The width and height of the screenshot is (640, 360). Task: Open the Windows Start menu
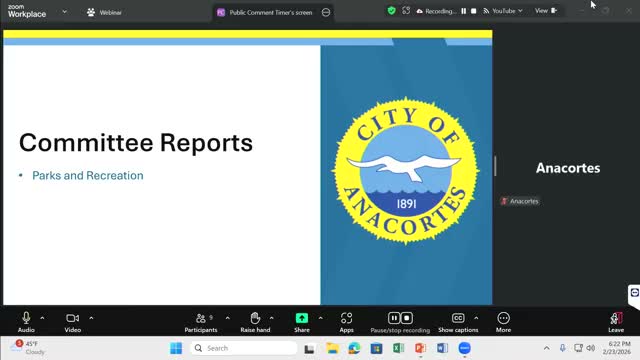(176, 348)
